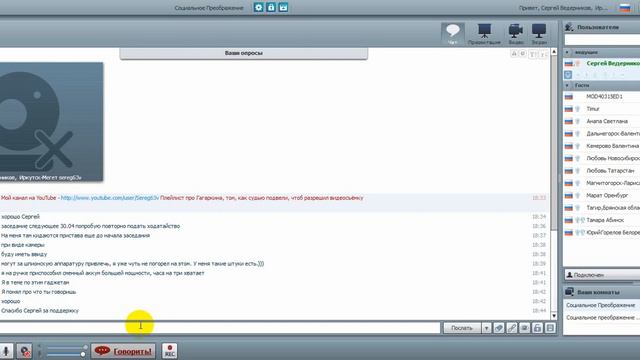
Task: Click the Пользователи panel icon
Action: point(569,27)
